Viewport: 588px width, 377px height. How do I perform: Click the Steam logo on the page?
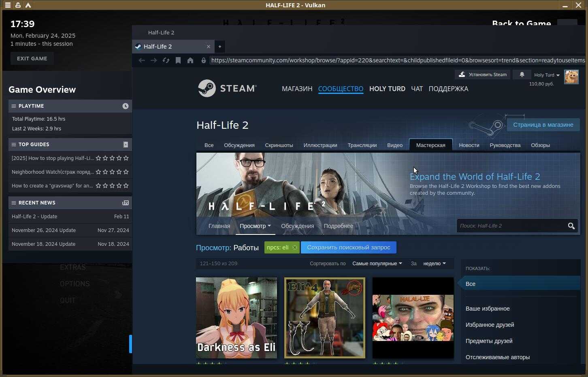(227, 88)
